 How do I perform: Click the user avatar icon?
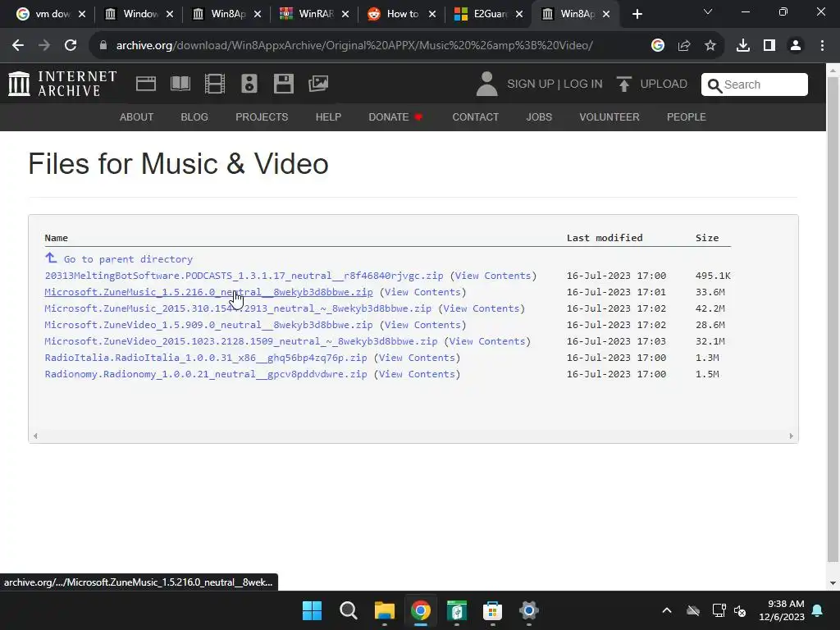487,84
